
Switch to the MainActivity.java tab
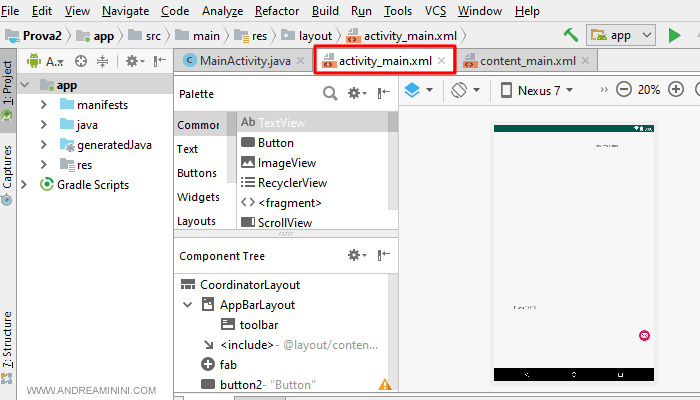pyautogui.click(x=245, y=61)
